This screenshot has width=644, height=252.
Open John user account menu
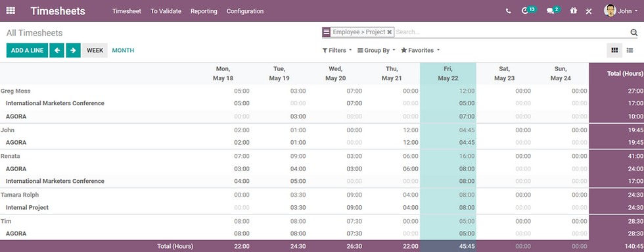[620, 11]
